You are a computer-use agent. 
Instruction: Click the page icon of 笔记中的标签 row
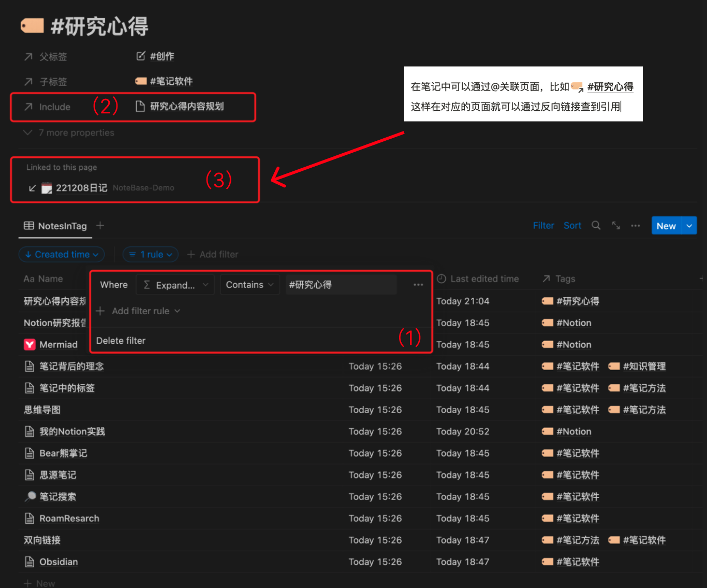click(30, 388)
